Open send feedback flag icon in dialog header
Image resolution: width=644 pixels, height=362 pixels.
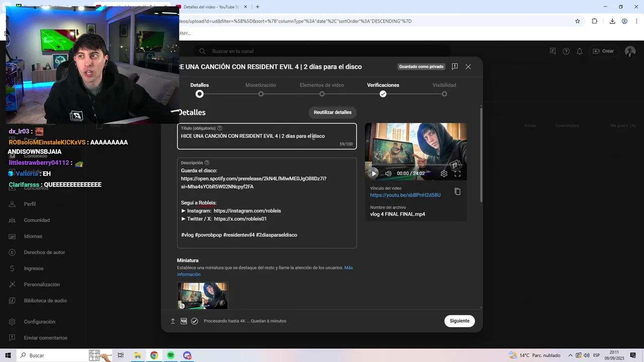(454, 66)
